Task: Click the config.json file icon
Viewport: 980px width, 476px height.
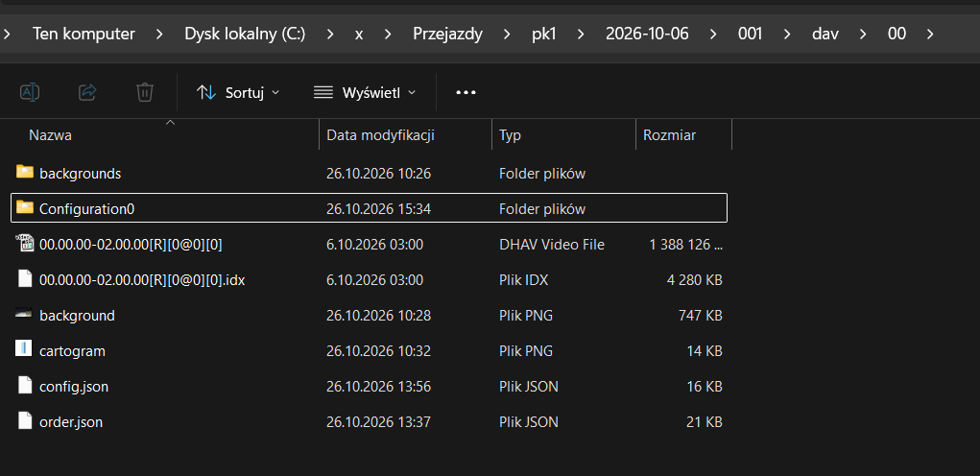Action: coord(24,386)
